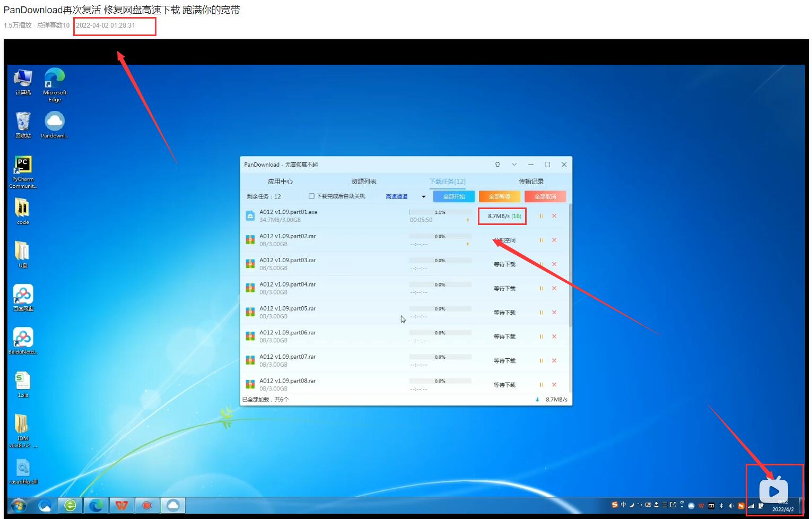Pause the A012 v1.09.part04.rar task

pyautogui.click(x=541, y=289)
